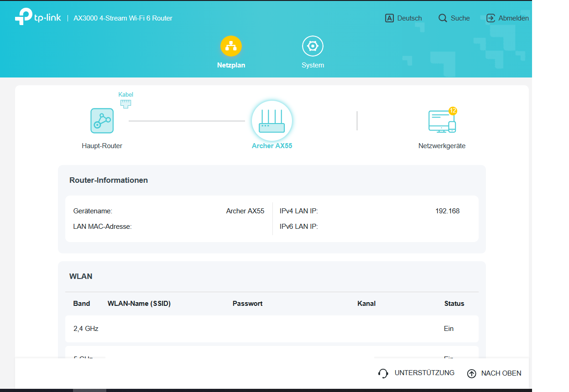The image size is (569, 392).
Task: Click the WLAN-Name (SSID) column header
Action: [x=139, y=304]
